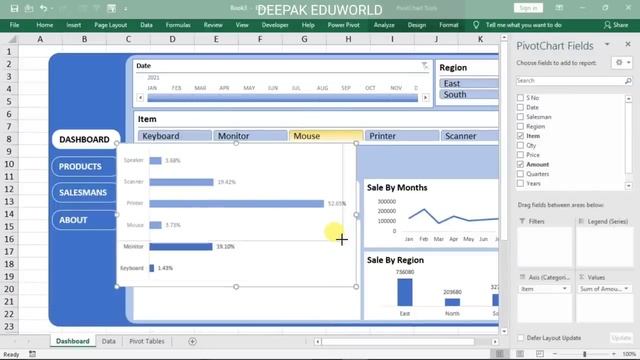Switch to the Design ribbon tab
The height and width of the screenshot is (360, 640).
(417, 25)
